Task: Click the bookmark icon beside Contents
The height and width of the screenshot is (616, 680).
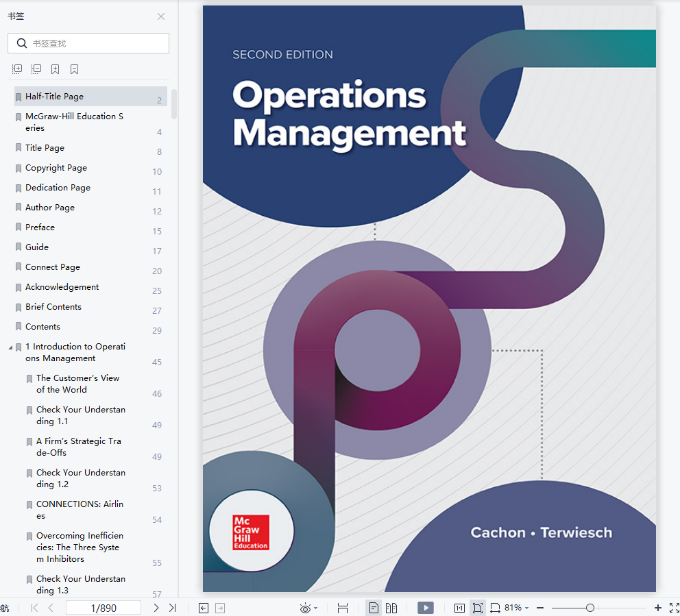Action: (x=19, y=327)
